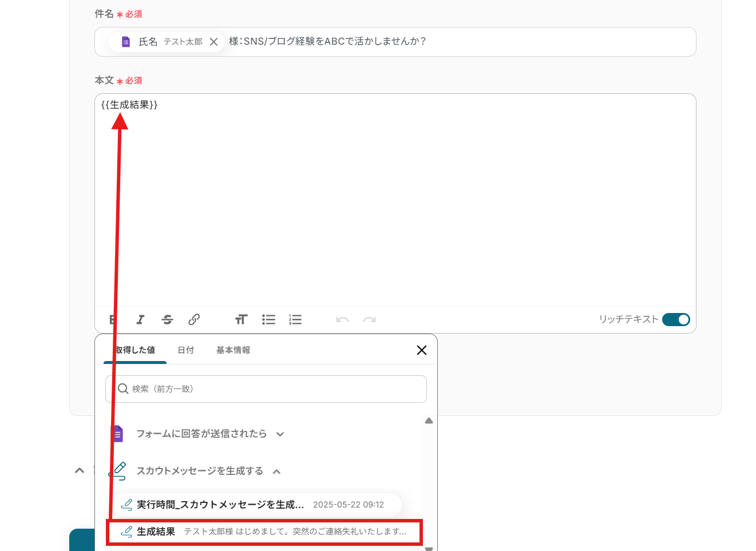Open the text size formatting tool
Screen dimensions: 756x551
tap(241, 320)
